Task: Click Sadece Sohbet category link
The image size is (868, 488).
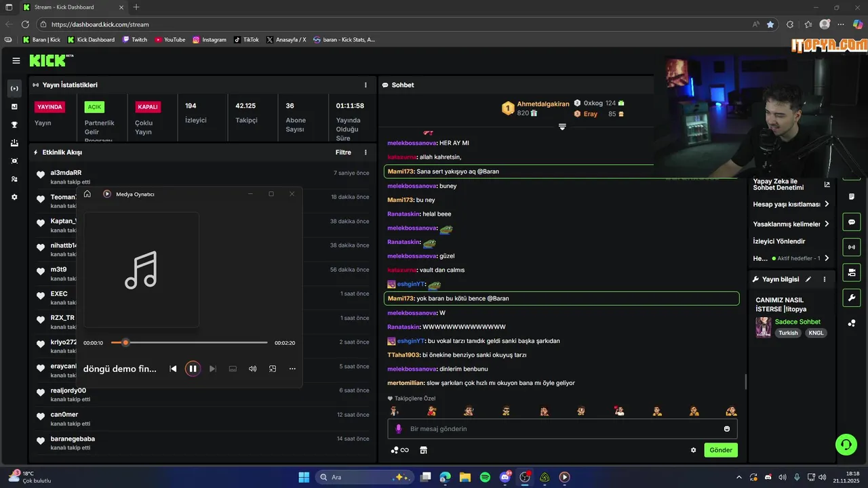Action: pyautogui.click(x=797, y=322)
